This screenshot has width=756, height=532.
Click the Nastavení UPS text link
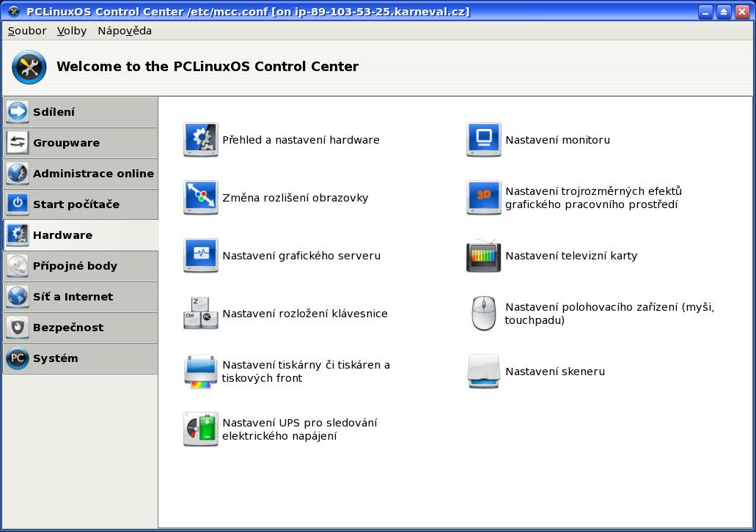[x=299, y=429]
